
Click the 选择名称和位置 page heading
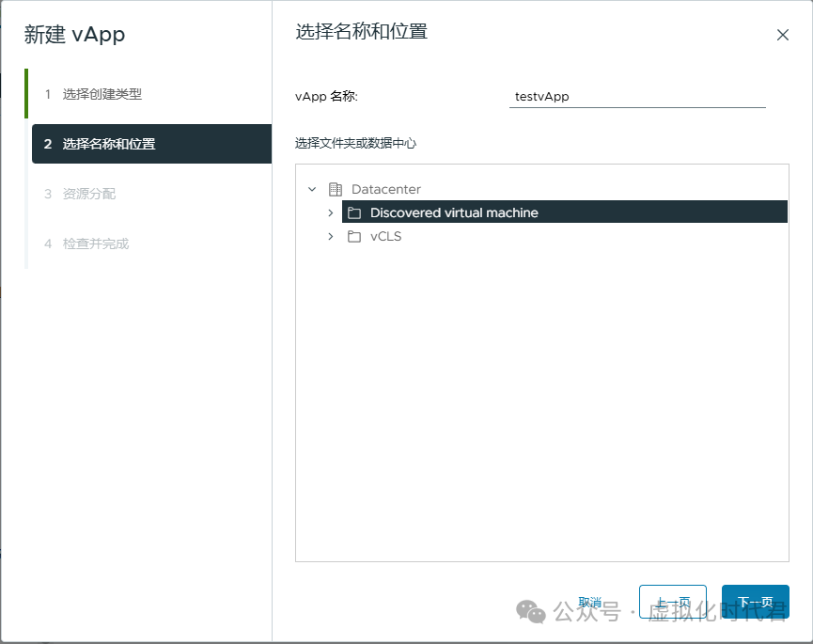[362, 32]
